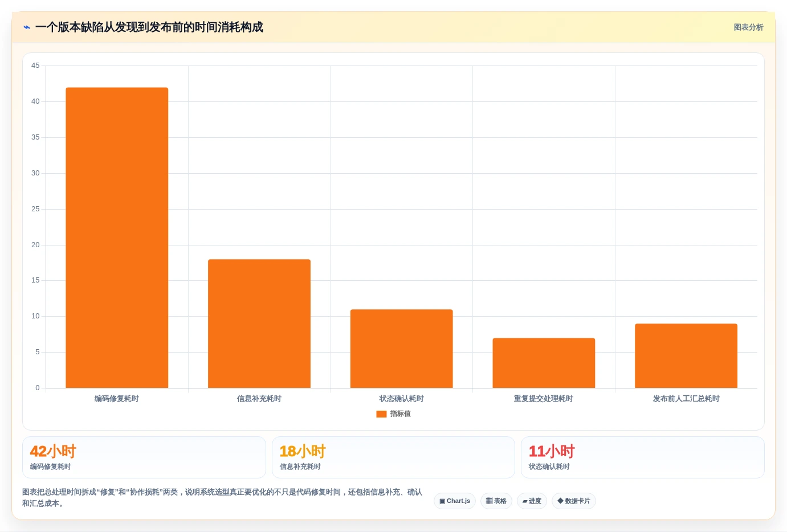Click the y-axis value 45
787x532 pixels.
coord(35,66)
